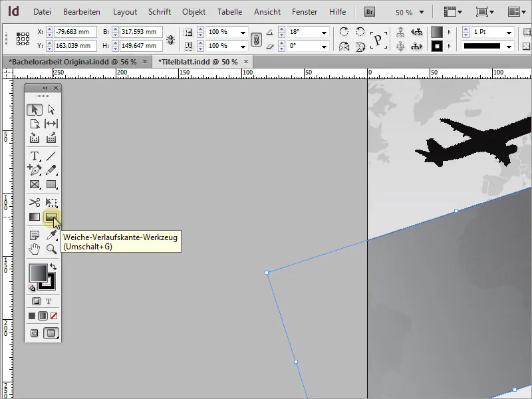Screen dimensions: 532x399
Task: Click flip horizontal icon
Action: 344,46
